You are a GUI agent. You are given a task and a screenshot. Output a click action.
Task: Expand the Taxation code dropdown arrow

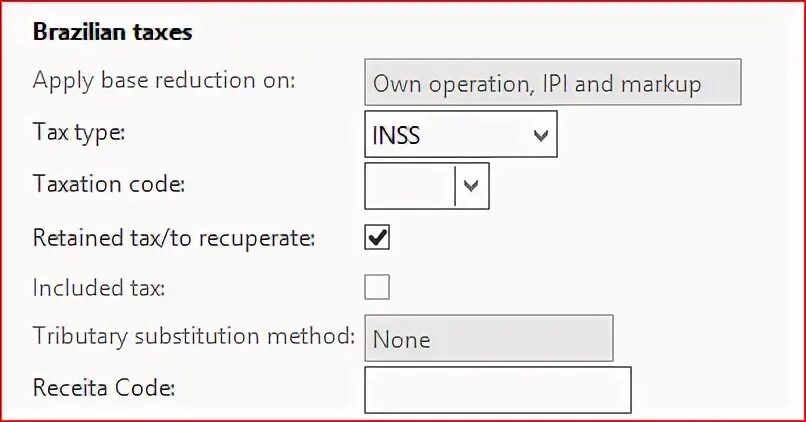[472, 186]
